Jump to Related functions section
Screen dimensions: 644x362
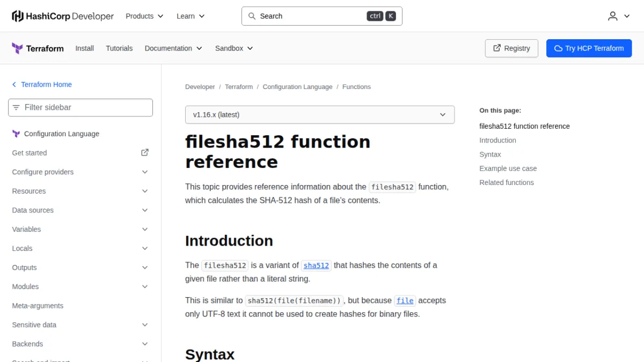[507, 182]
